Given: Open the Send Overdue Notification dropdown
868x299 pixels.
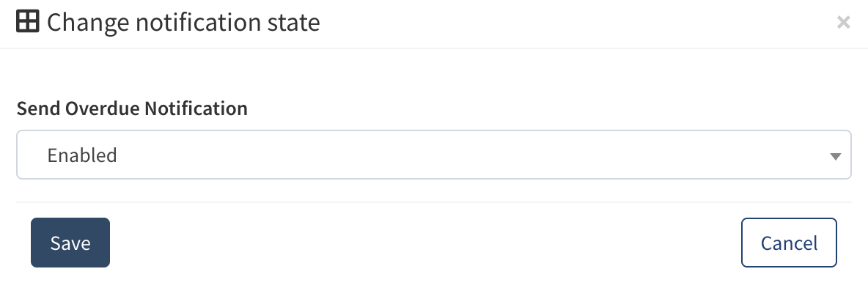Looking at the screenshot, I should pos(433,155).
